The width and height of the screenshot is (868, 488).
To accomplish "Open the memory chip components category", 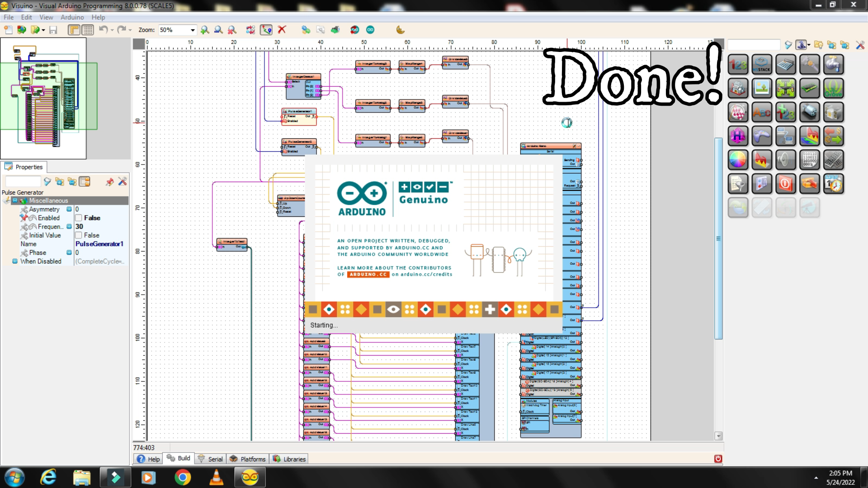I will click(x=809, y=89).
